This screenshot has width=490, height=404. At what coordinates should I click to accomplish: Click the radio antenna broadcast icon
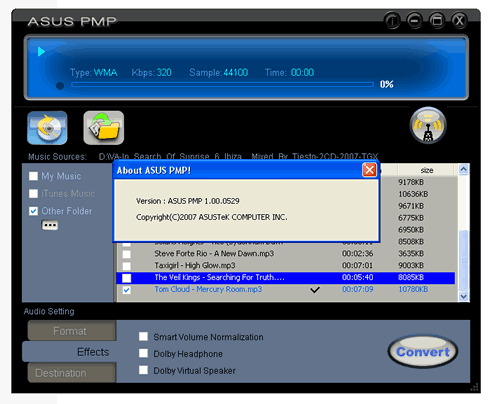coord(428,125)
